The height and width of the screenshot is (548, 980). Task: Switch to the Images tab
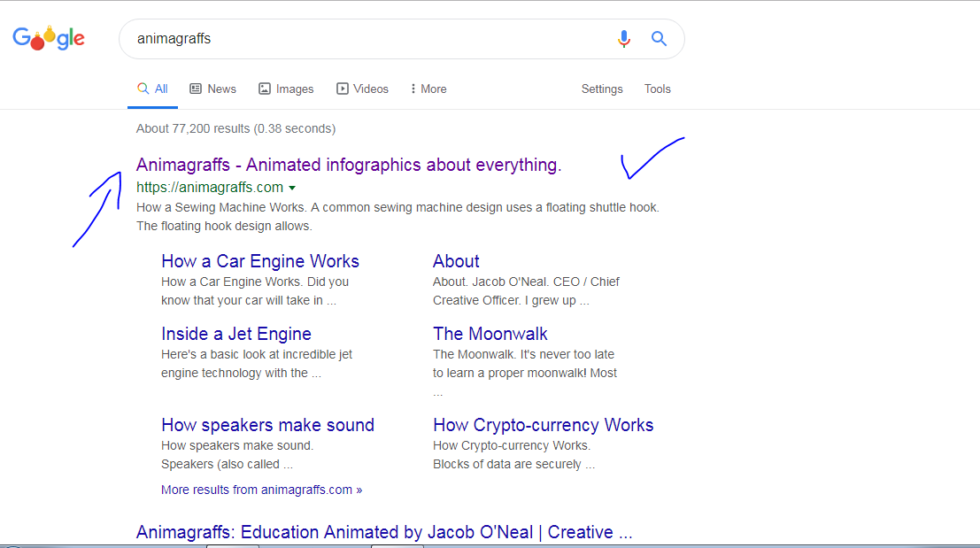[x=286, y=89]
